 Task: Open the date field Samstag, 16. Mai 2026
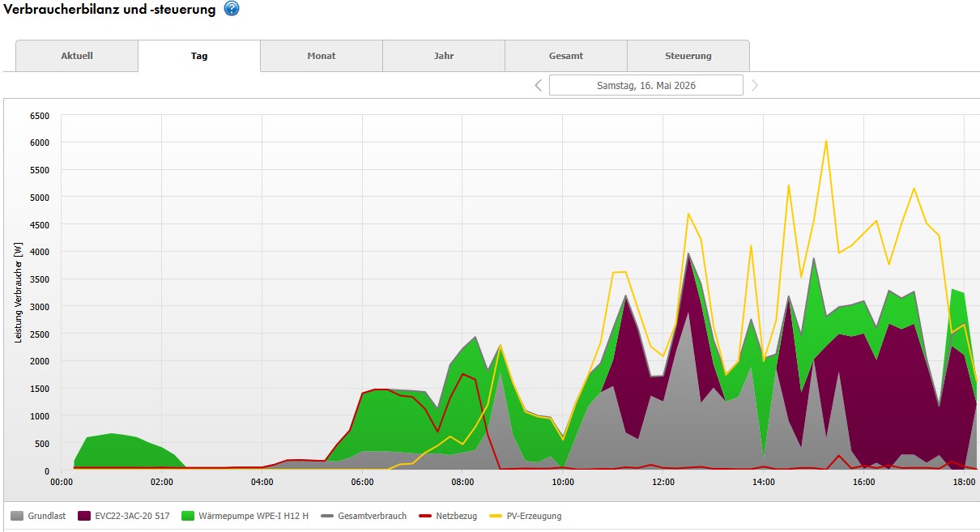646,85
